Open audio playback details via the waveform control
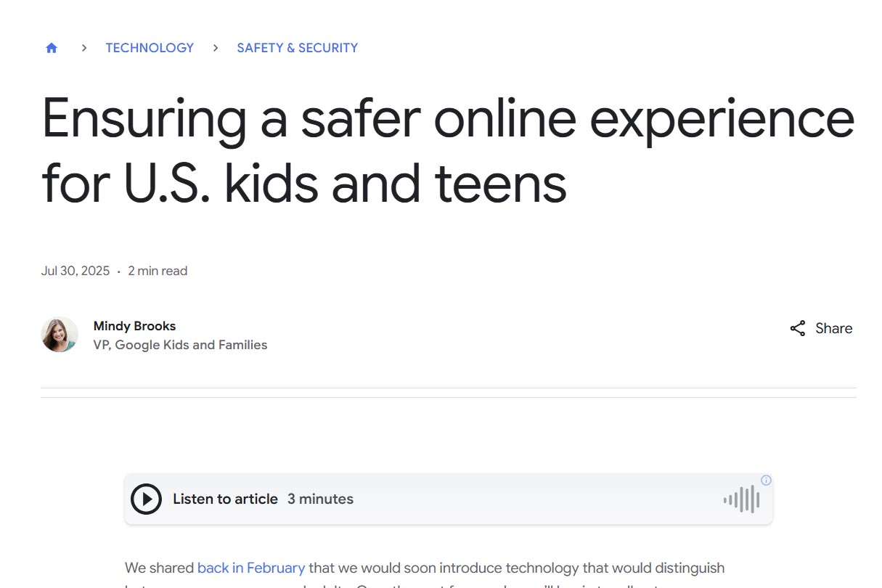Image resolution: width=882 pixels, height=588 pixels. click(740, 499)
